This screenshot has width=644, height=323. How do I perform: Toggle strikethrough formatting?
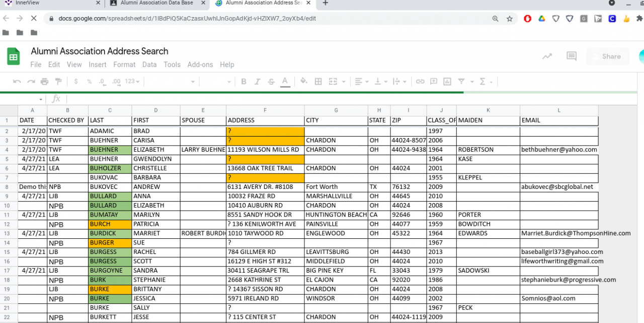[x=271, y=82]
